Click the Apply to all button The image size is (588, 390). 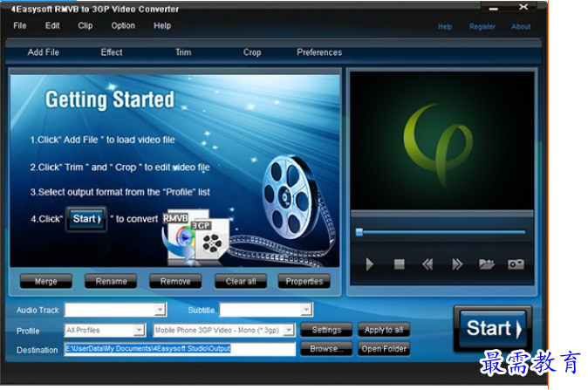(x=384, y=330)
